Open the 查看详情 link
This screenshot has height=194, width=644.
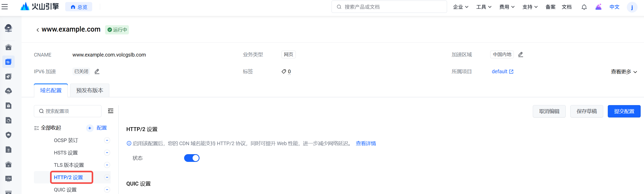pyautogui.click(x=366, y=143)
